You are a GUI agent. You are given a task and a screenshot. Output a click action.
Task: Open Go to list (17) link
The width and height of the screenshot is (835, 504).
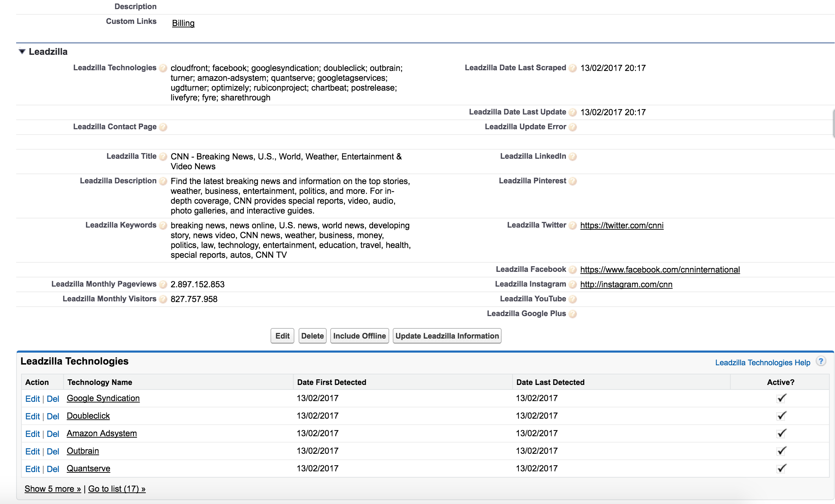117,489
